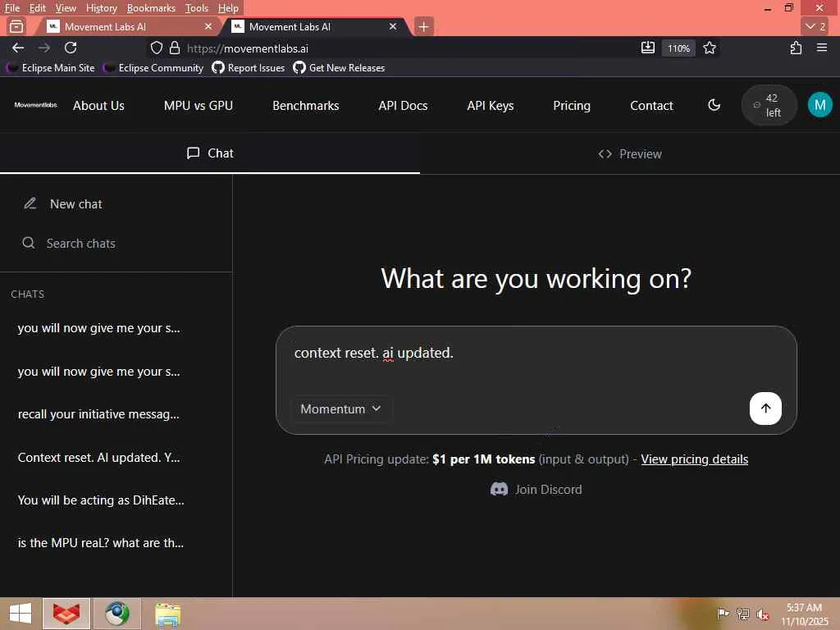Open chat 'Context reset. AI updated. Y...'
Screen dimensions: 840x630
click(x=98, y=458)
